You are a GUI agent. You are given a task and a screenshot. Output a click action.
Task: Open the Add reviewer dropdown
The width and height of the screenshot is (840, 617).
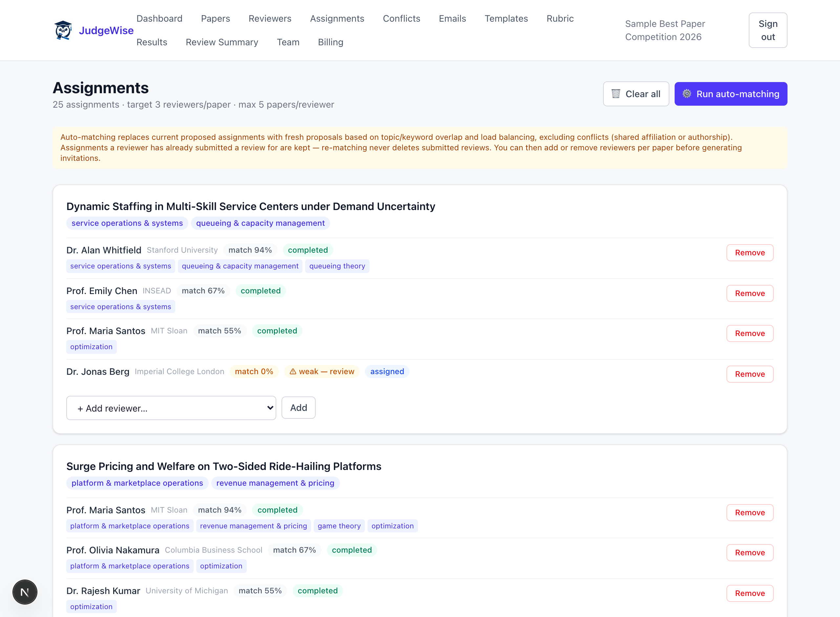coord(171,408)
